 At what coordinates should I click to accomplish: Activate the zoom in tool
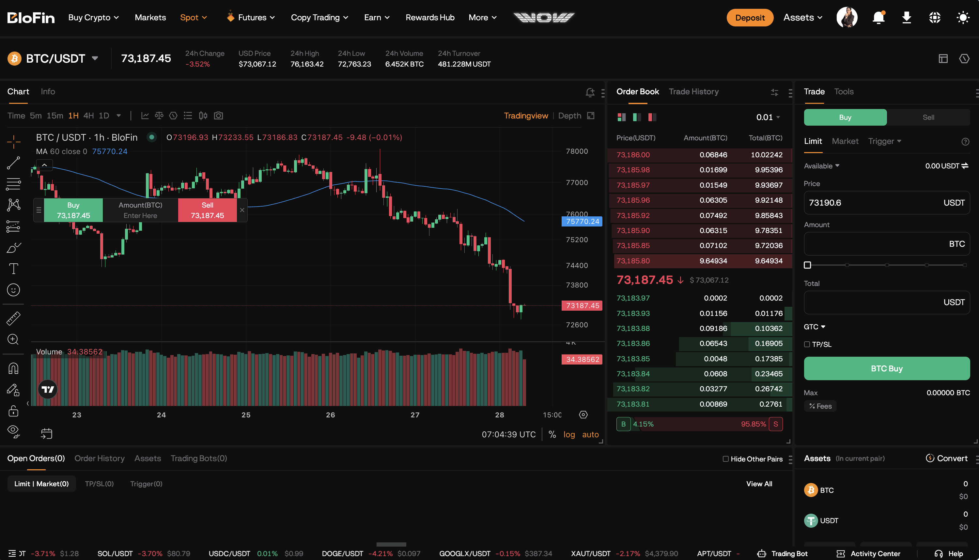pyautogui.click(x=13, y=339)
